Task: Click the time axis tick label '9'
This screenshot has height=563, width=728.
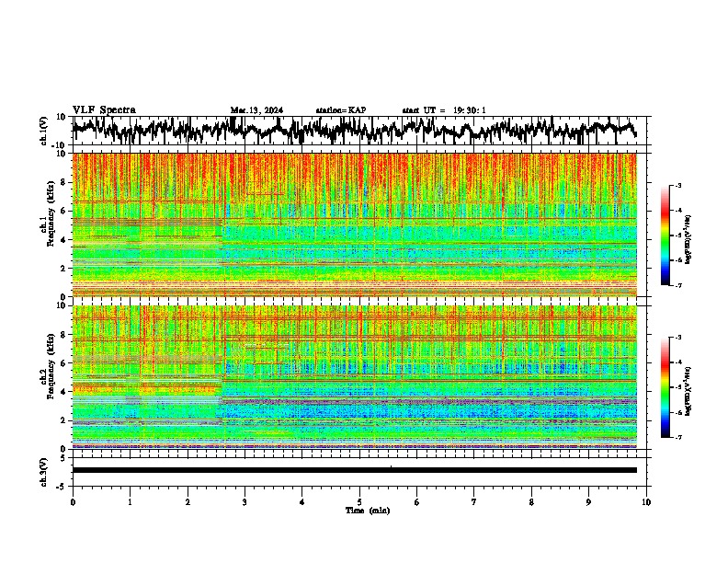Action: click(588, 501)
